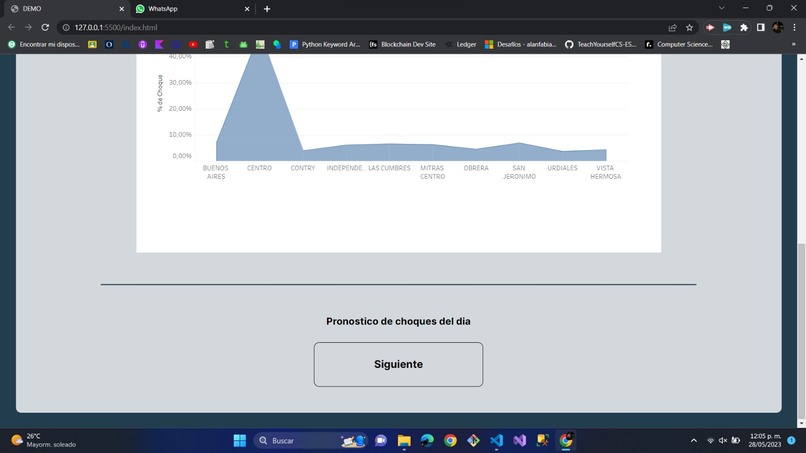The width and height of the screenshot is (806, 453).
Task: Open the notification badge icon
Action: (x=792, y=441)
